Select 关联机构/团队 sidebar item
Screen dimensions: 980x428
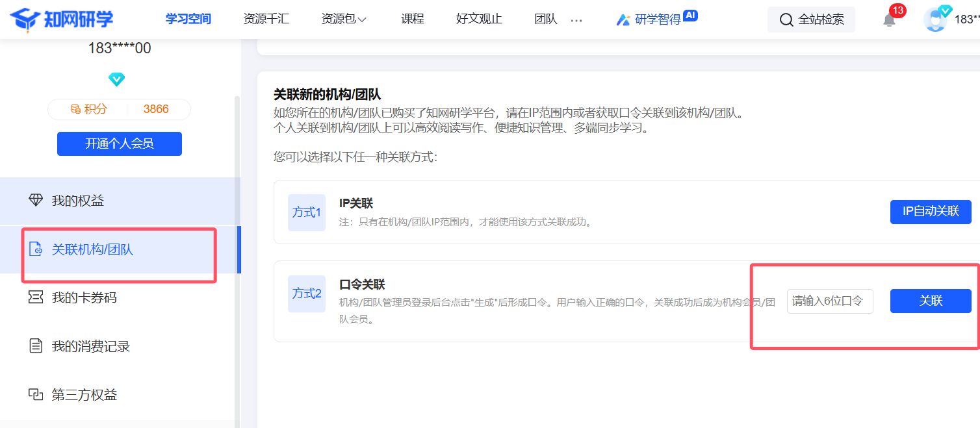[92, 249]
